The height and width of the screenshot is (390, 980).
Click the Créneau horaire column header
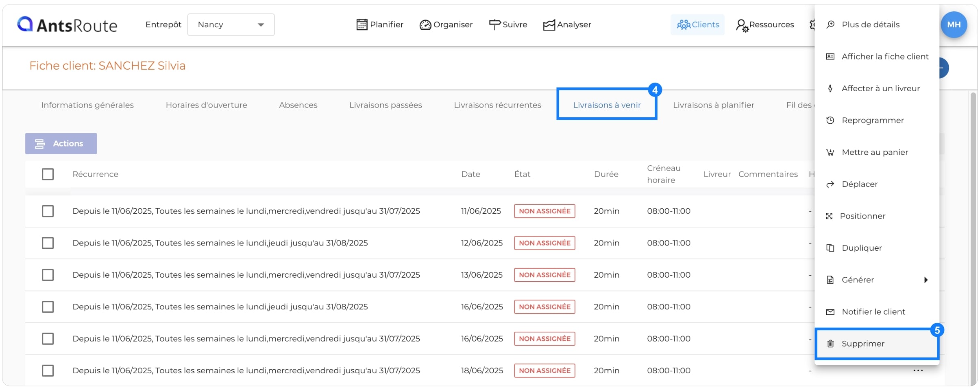(x=664, y=174)
